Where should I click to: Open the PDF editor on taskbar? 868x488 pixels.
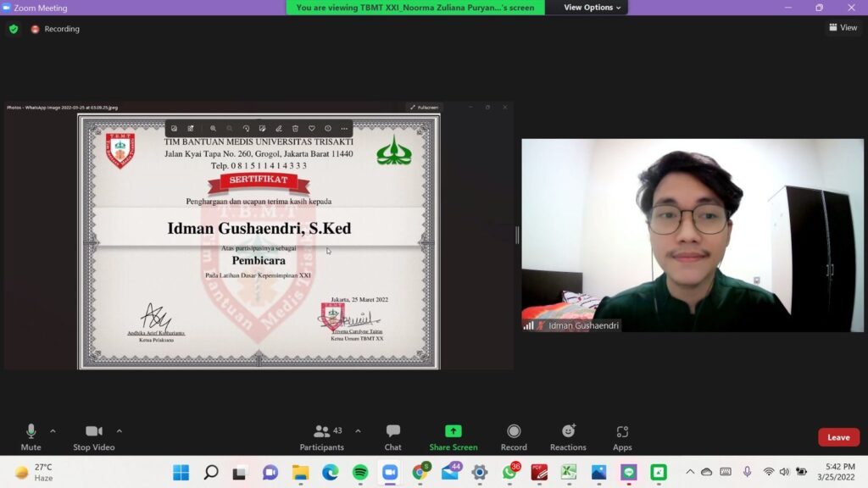point(539,473)
